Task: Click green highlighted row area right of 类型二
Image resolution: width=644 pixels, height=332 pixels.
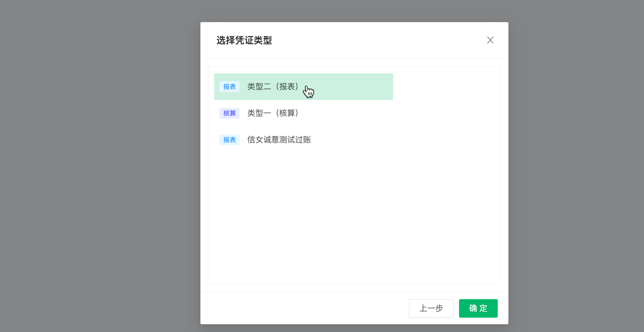Action: pyautogui.click(x=354, y=87)
